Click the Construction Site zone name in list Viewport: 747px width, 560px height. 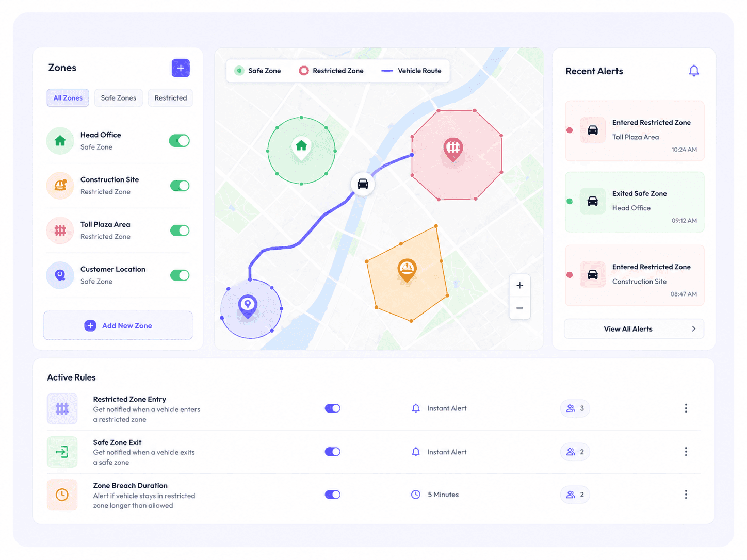point(109,179)
